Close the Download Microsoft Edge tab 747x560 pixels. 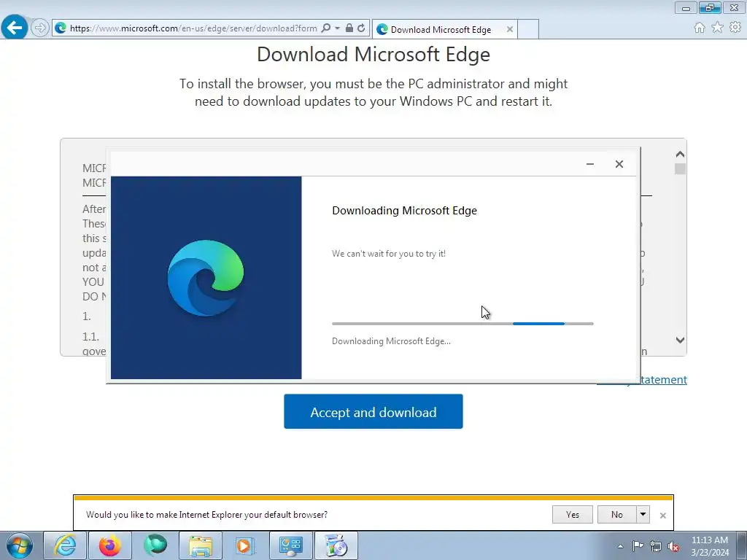pyautogui.click(x=510, y=29)
